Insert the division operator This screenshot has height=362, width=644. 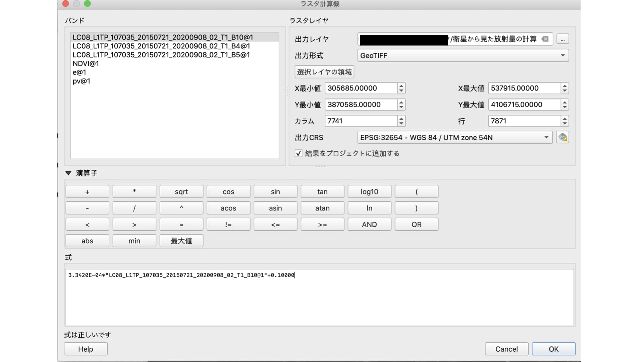click(x=134, y=208)
